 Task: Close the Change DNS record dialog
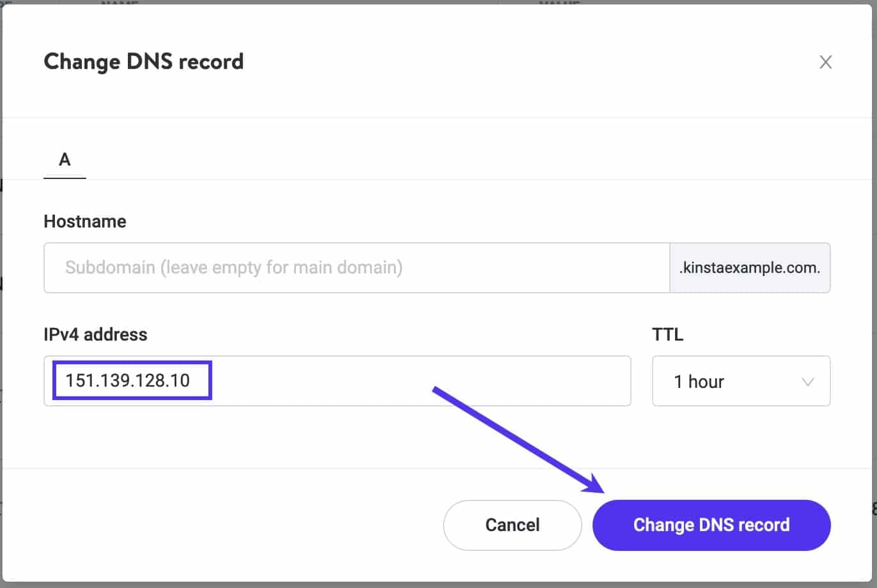(825, 62)
